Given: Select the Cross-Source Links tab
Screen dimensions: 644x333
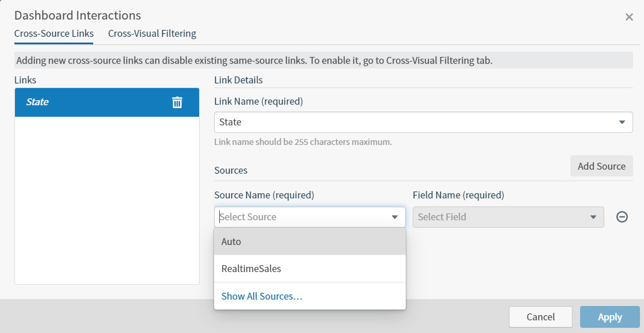Looking at the screenshot, I should 54,34.
